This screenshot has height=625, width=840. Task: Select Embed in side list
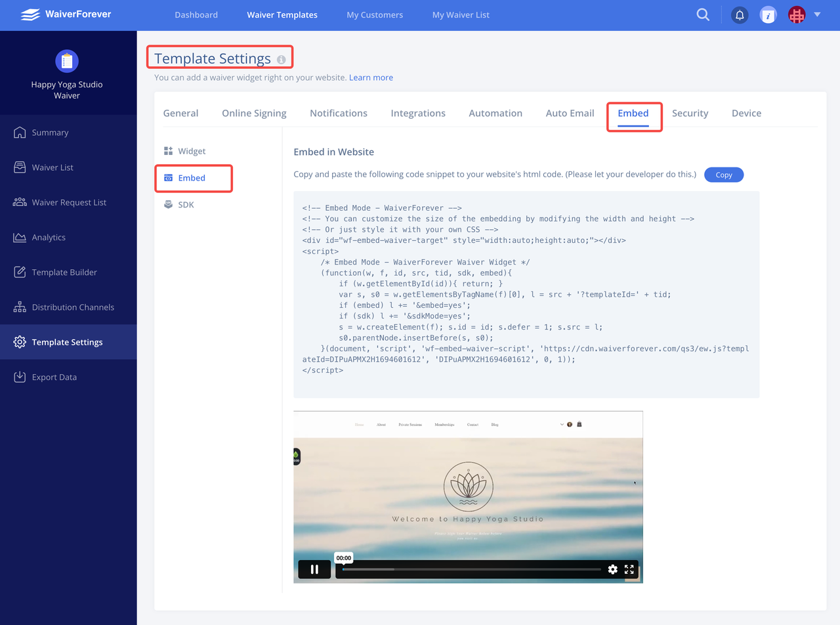(x=192, y=178)
